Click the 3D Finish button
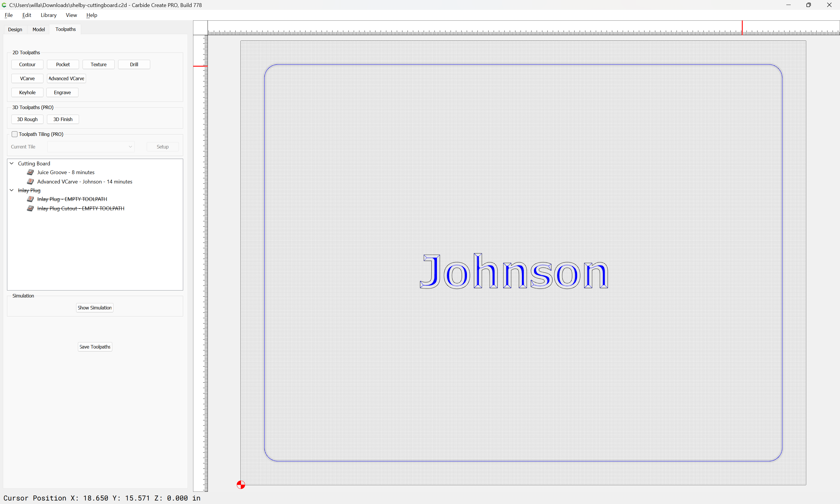 pyautogui.click(x=63, y=119)
